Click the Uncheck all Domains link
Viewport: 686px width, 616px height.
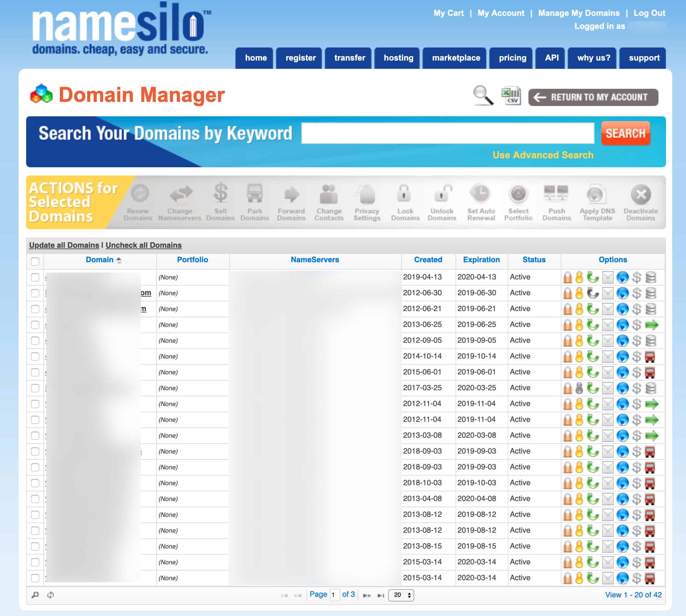pyautogui.click(x=143, y=245)
